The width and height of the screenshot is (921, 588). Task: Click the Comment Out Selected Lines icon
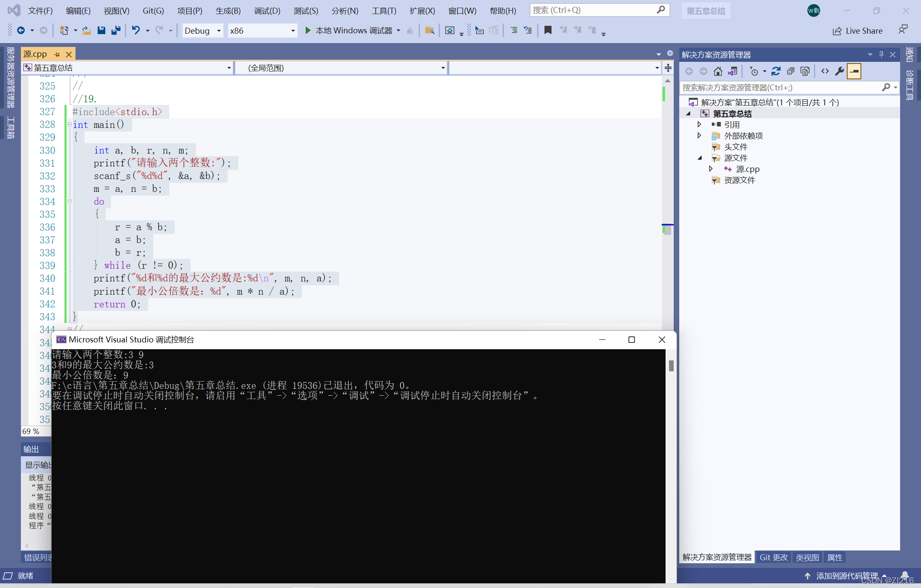pyautogui.click(x=514, y=30)
